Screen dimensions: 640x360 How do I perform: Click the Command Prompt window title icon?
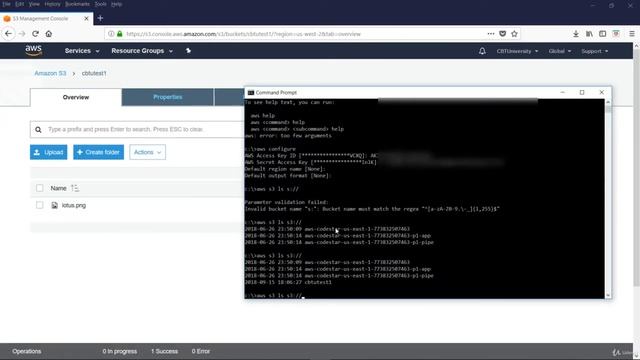[251, 93]
